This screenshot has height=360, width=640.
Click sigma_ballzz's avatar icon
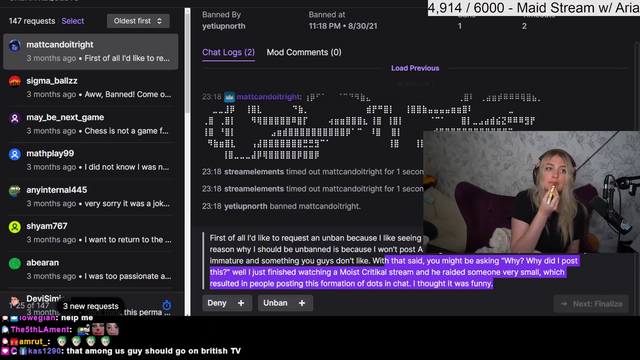click(15, 82)
